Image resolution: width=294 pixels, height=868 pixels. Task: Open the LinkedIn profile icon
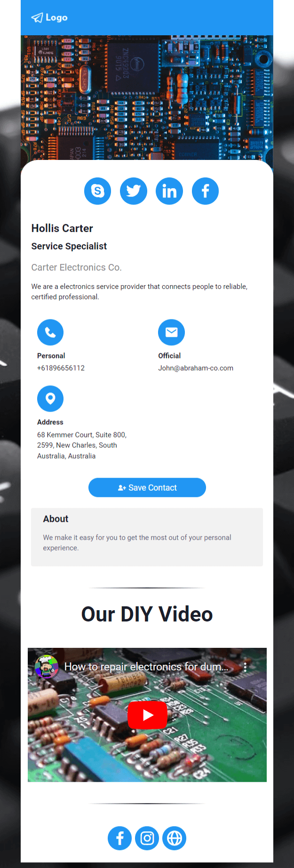169,191
